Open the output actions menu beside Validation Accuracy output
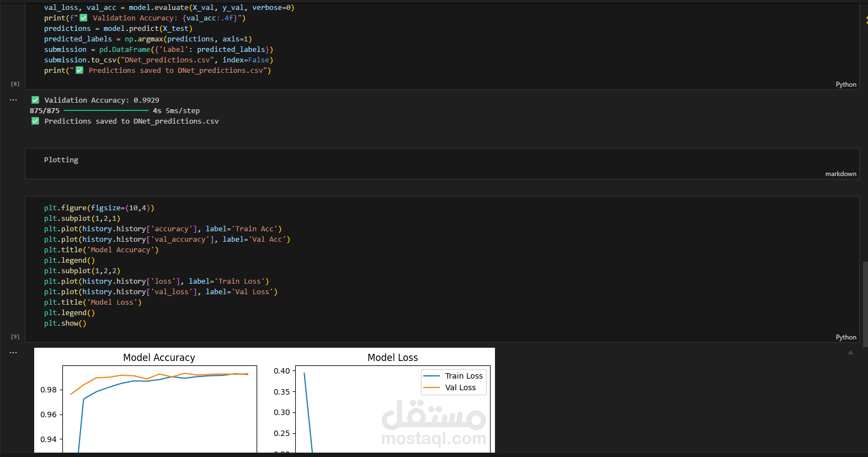 pyautogui.click(x=13, y=100)
